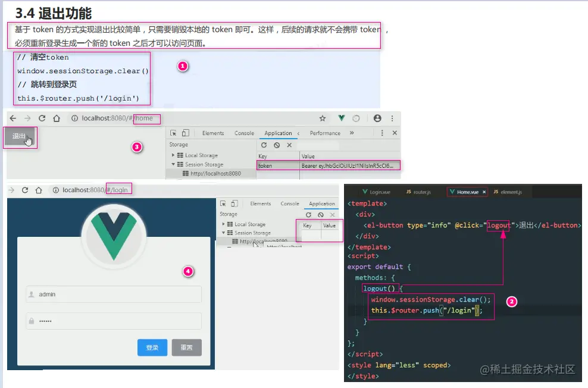This screenshot has width=588, height=388.
Task: Click the forward arrow in the /login browser
Action: tap(12, 190)
